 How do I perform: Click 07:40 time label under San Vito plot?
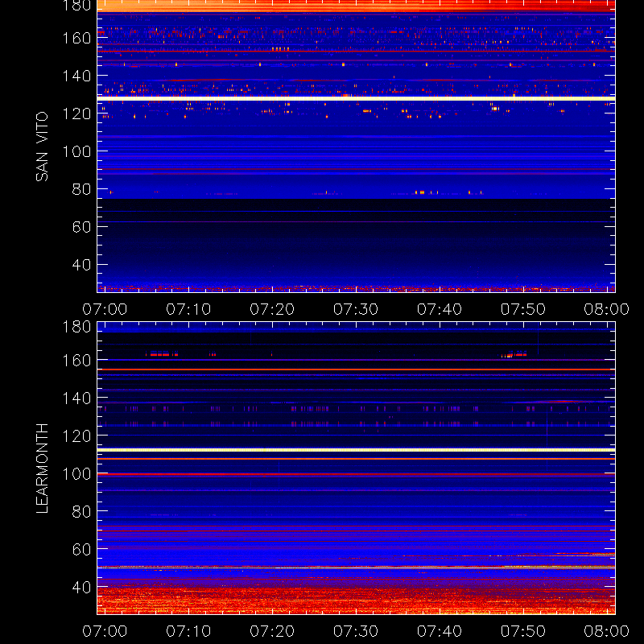click(440, 309)
